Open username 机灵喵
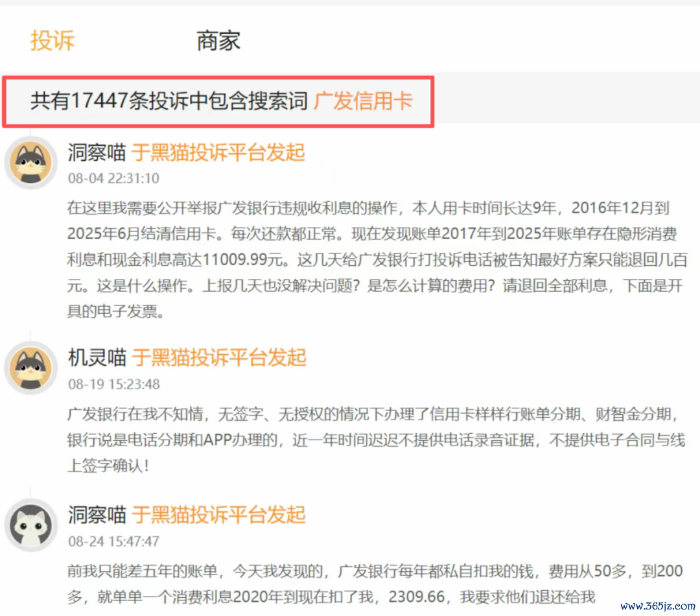 point(97,358)
